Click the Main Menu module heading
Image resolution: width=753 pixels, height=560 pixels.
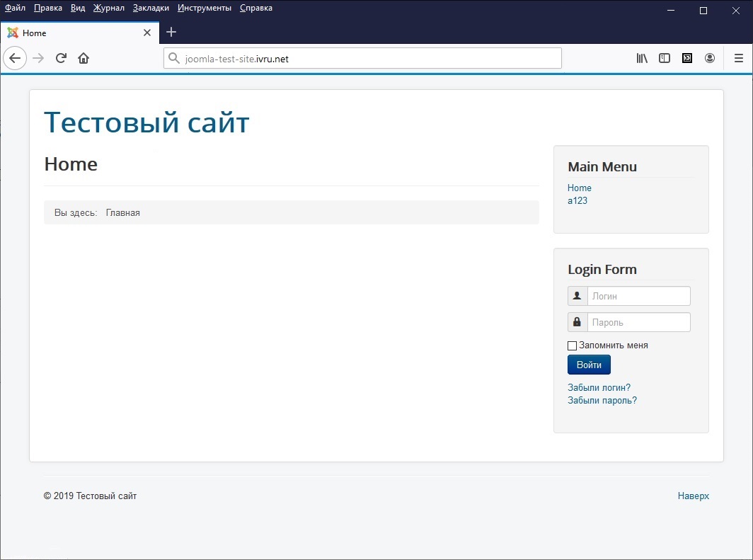coord(602,166)
